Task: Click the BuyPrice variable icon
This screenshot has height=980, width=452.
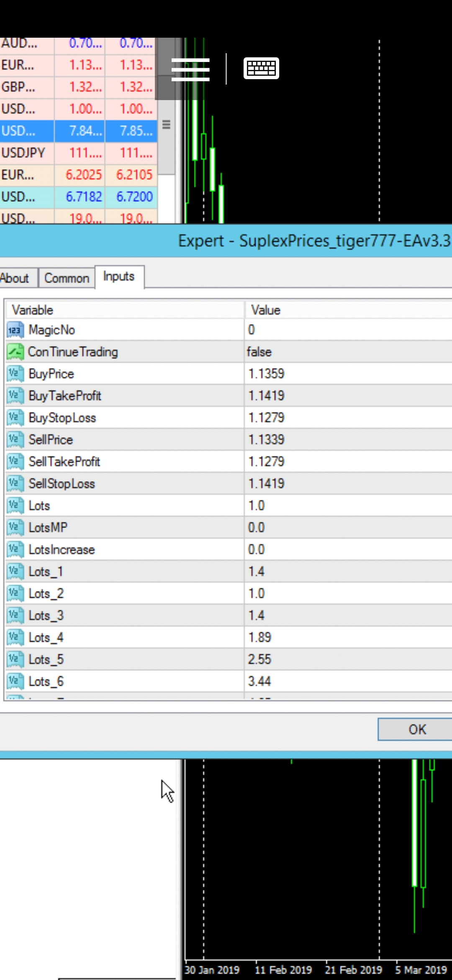Action: [x=15, y=374]
